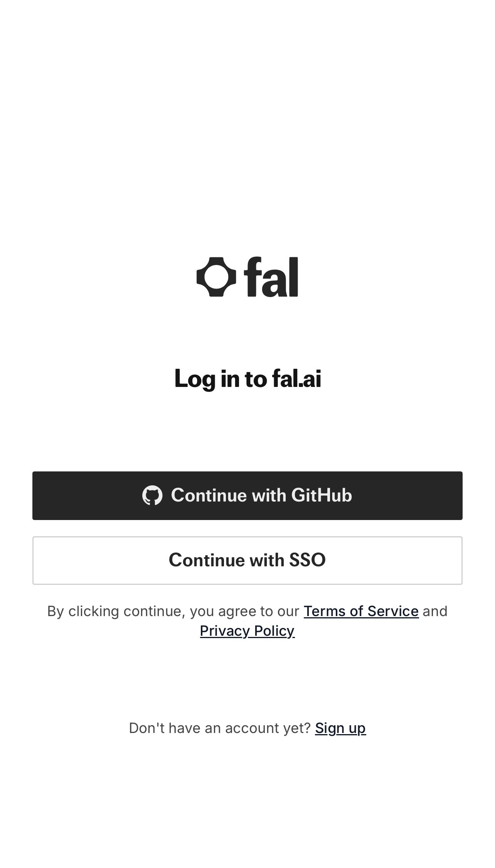Click the underlined Privacy Policy text
Viewport: 495px width, 868px height.
(247, 631)
